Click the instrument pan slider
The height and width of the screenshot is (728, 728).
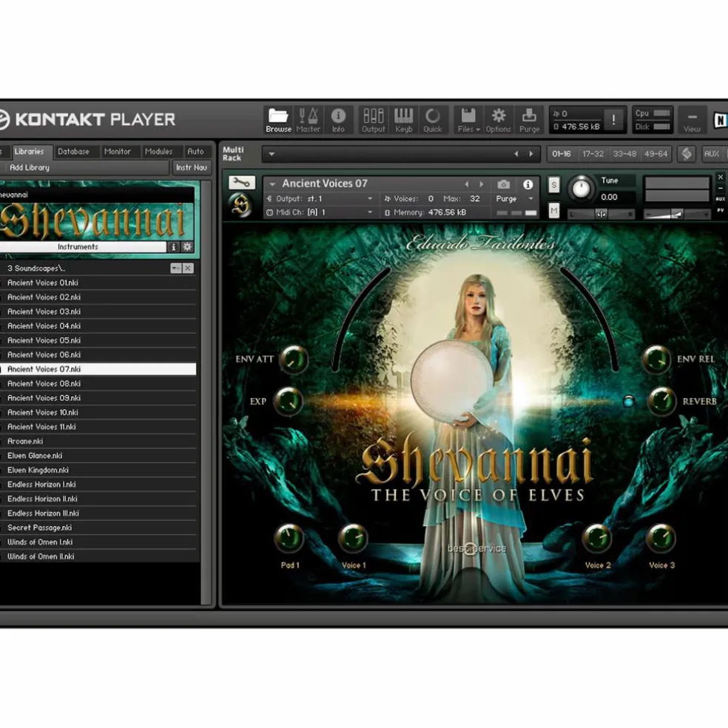coord(601,214)
